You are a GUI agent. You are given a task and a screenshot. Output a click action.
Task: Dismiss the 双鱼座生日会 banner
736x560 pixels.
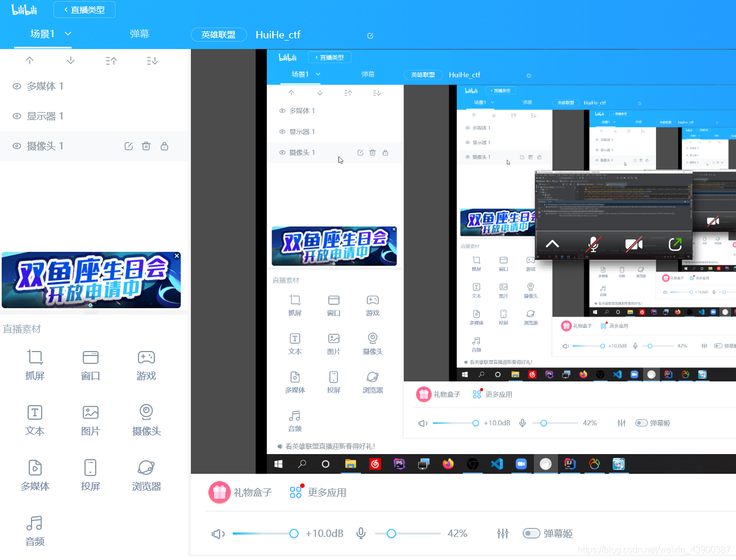pos(176,256)
